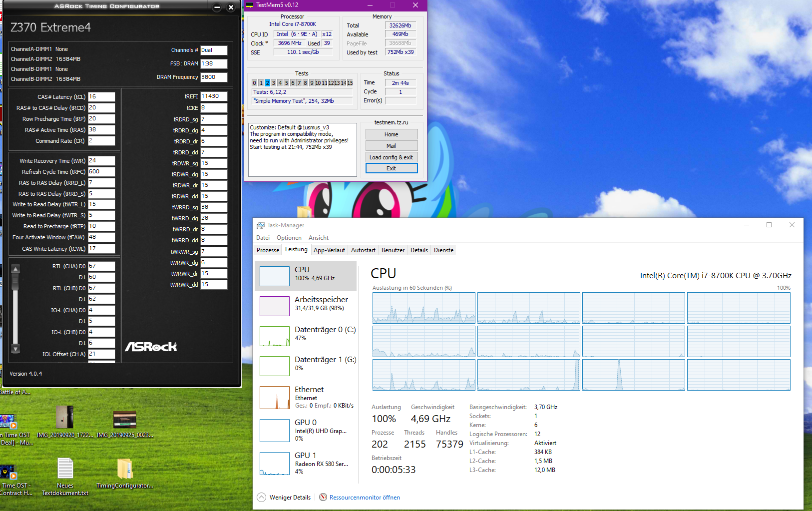Click Weniger Details in Task-Manager
This screenshot has height=511, width=812.
(x=290, y=498)
